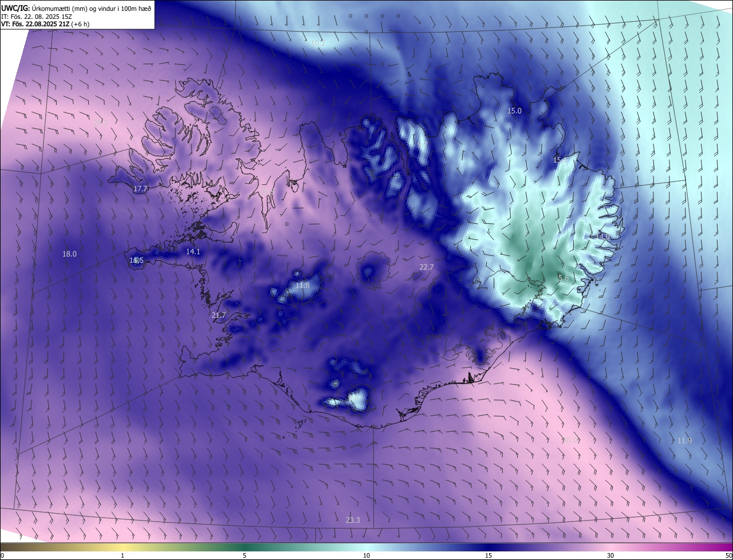Image resolution: width=733 pixels, height=560 pixels.
Task: Click the colorbar tick label 0
Action: pyautogui.click(x=2, y=555)
